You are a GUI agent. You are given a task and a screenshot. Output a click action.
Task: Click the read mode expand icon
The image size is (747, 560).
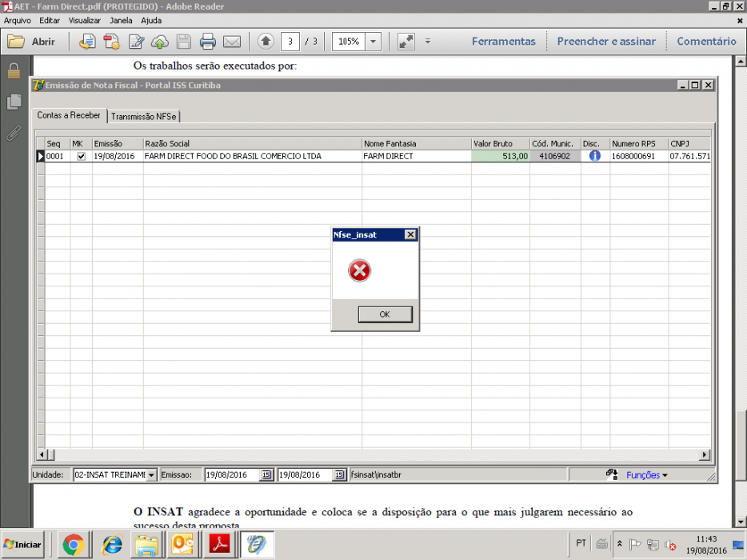(406, 42)
